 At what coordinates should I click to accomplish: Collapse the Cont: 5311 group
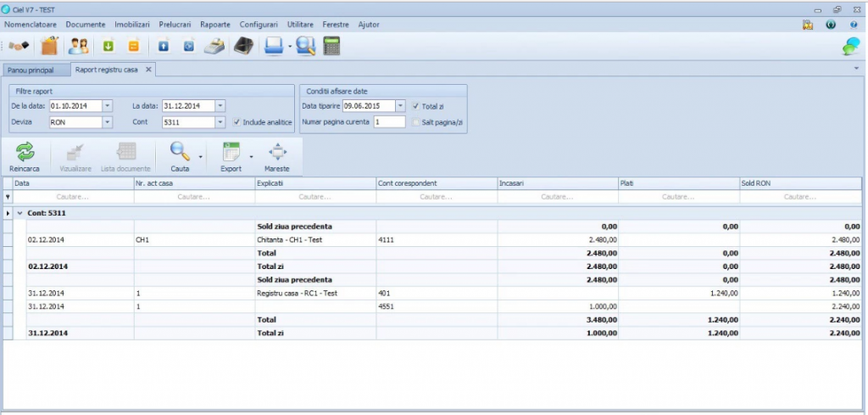pos(19,213)
